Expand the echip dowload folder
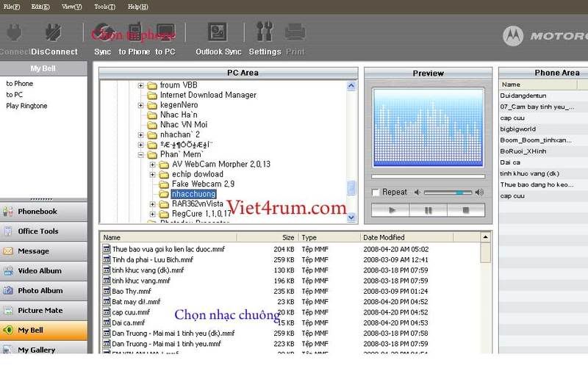Image resolution: width=588 pixels, height=371 pixels. 153,174
